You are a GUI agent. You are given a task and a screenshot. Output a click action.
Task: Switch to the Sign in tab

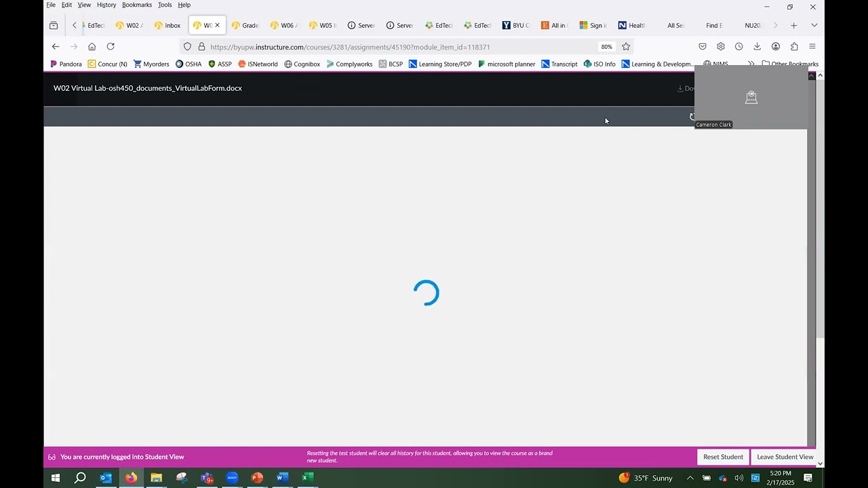coord(593,26)
